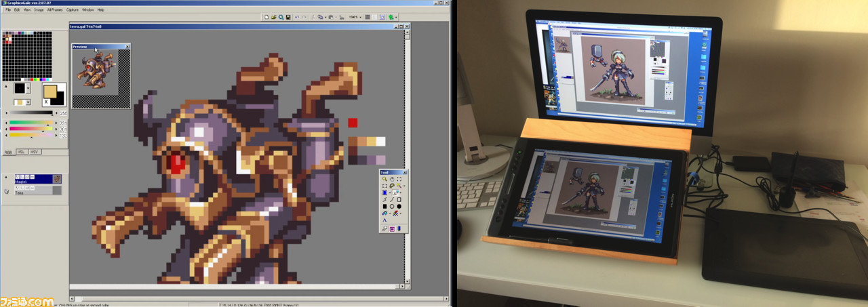Viewport: 868px width, 307px height.
Task: Select the Hand scroll tool
Action: 392,179
